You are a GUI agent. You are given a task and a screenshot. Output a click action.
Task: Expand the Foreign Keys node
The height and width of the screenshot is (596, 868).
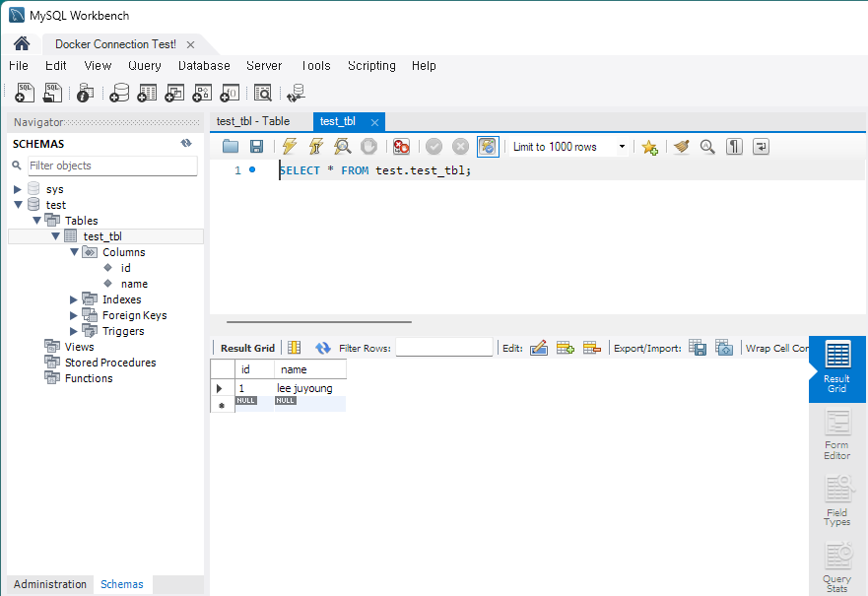[74, 315]
